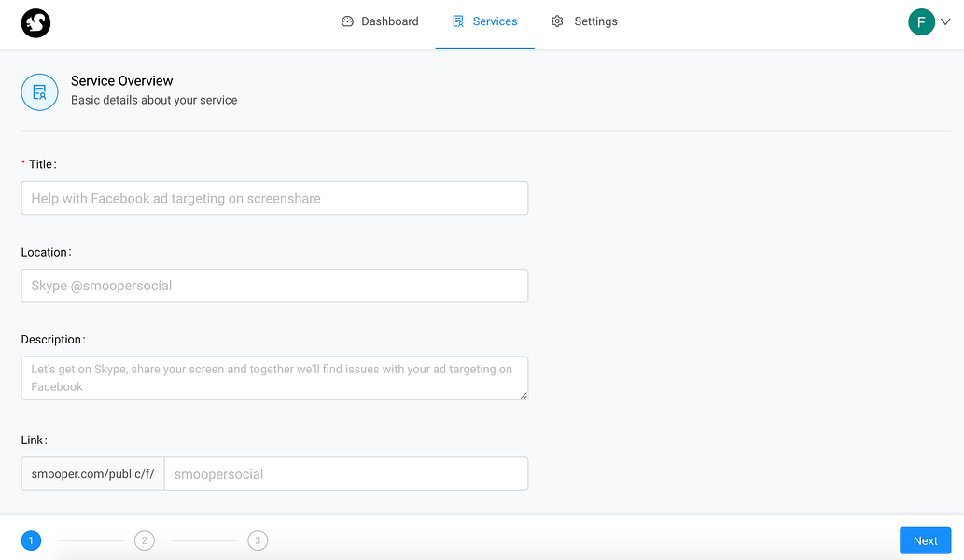Viewport: 964px width, 560px height.
Task: Grab the Description textarea resize handle
Action: pyautogui.click(x=524, y=395)
